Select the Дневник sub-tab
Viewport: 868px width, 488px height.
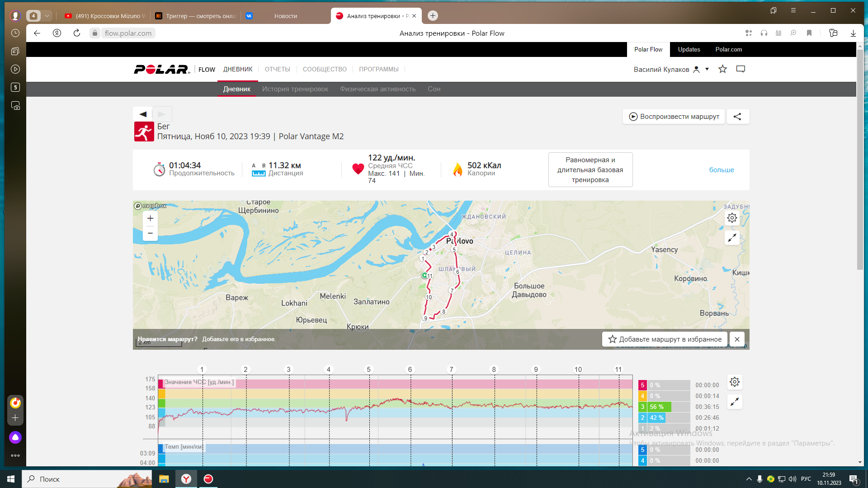tap(237, 89)
